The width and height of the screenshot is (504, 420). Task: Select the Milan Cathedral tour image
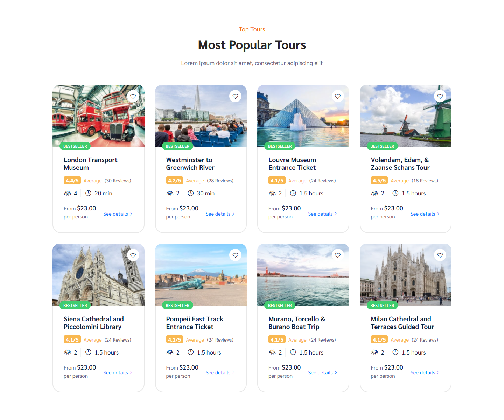point(406,275)
